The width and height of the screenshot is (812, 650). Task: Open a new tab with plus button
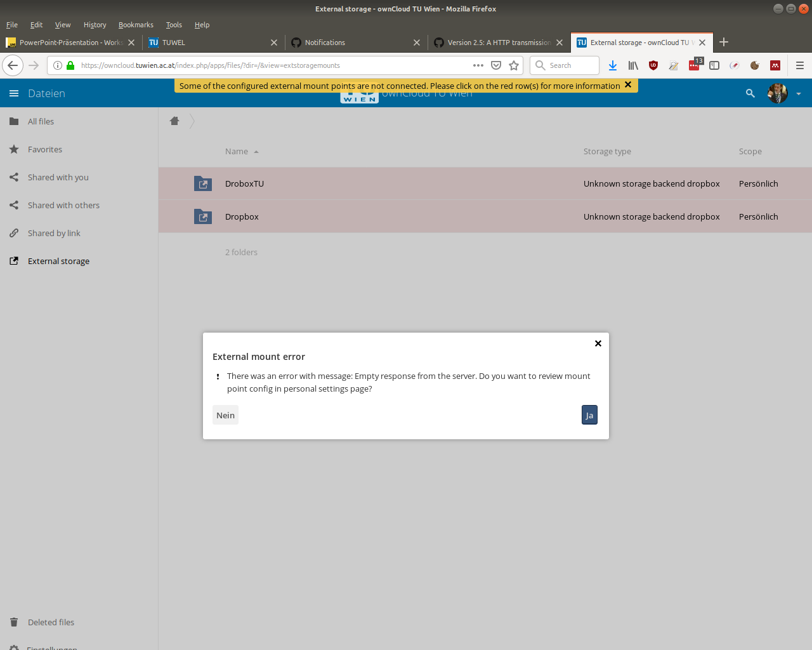(724, 42)
